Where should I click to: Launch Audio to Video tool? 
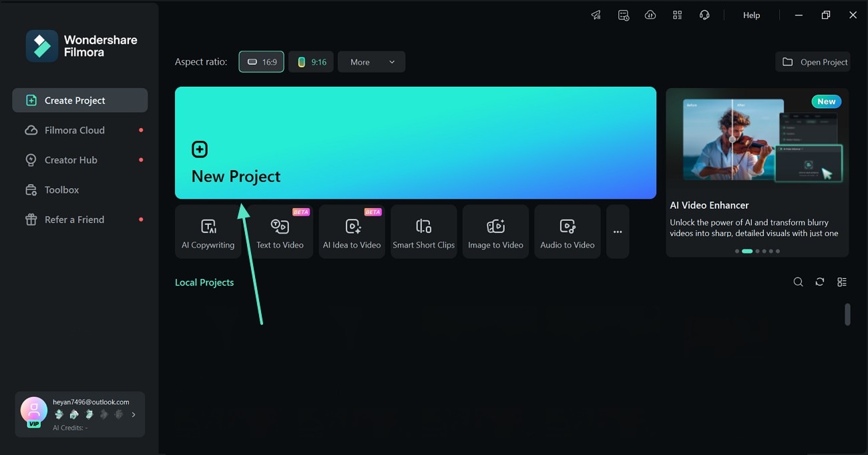568,232
